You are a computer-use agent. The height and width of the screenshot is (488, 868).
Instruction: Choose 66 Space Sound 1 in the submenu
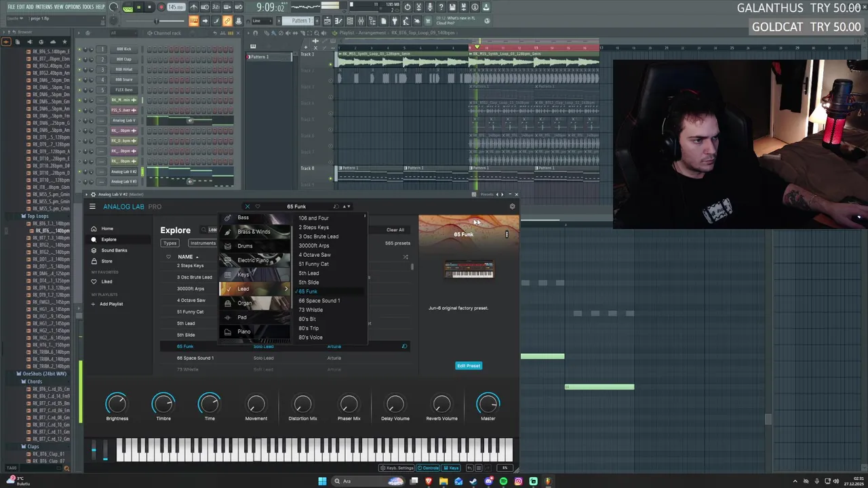pos(319,301)
